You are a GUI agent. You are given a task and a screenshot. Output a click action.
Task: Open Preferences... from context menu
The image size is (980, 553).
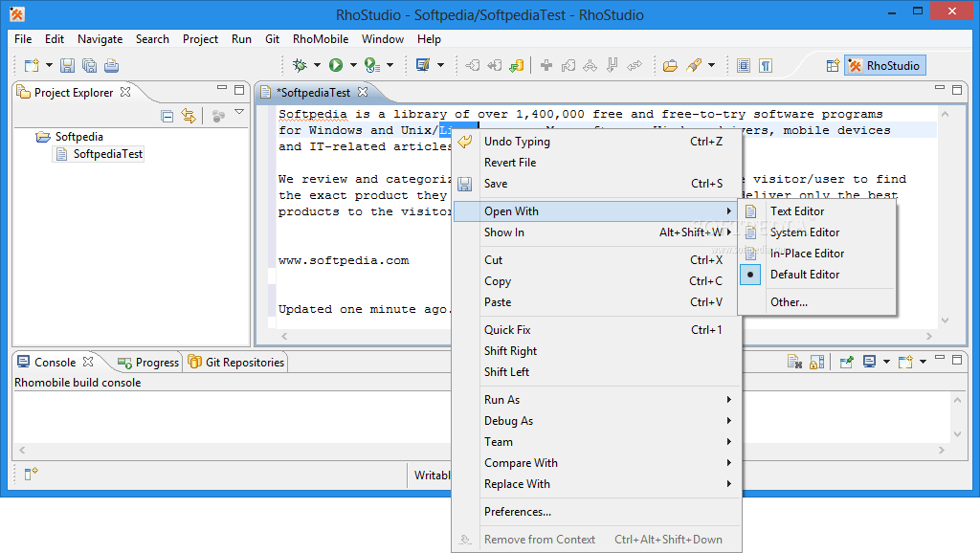(x=597, y=512)
